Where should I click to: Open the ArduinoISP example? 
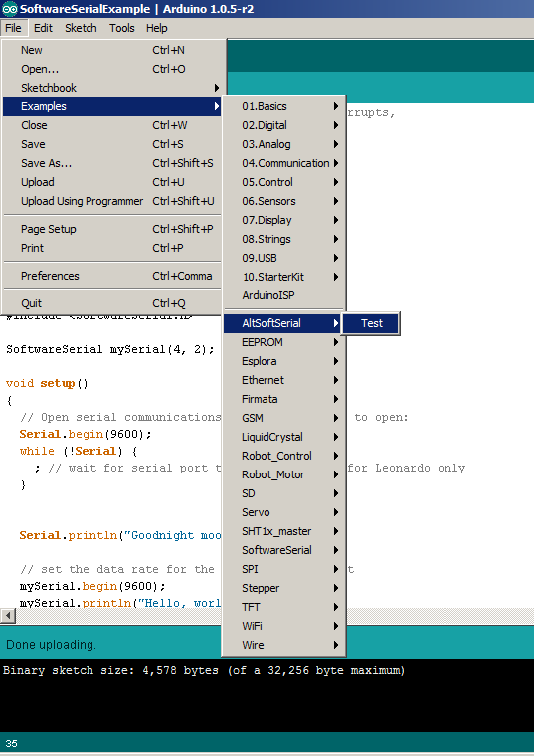[284, 295]
